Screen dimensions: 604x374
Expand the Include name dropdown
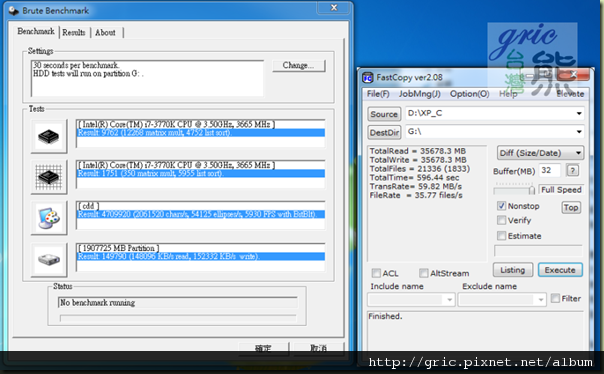(449, 300)
